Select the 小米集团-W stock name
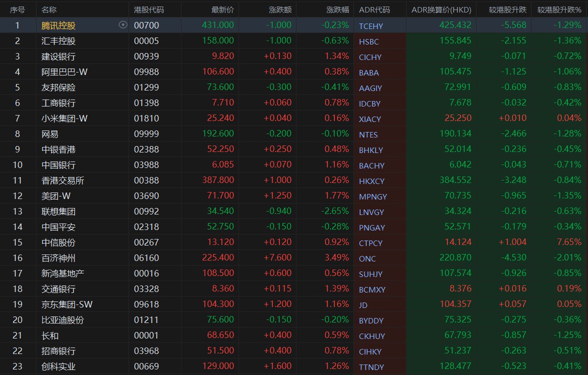Image resolution: width=588 pixels, height=375 pixels. [x=64, y=118]
